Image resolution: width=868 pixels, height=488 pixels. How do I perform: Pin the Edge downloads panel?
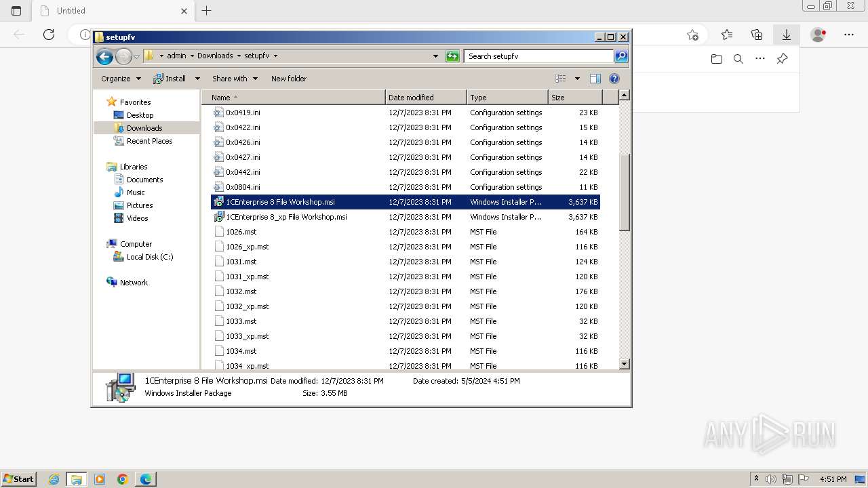point(782,59)
